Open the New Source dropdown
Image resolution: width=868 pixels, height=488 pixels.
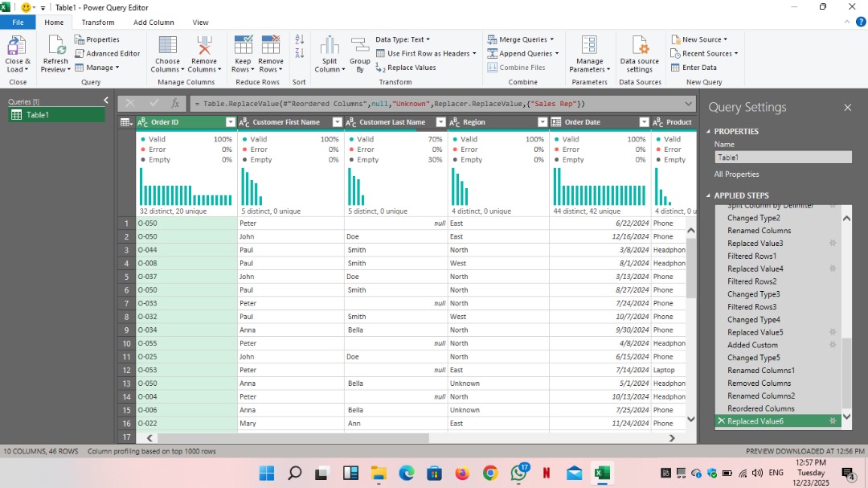pos(699,39)
